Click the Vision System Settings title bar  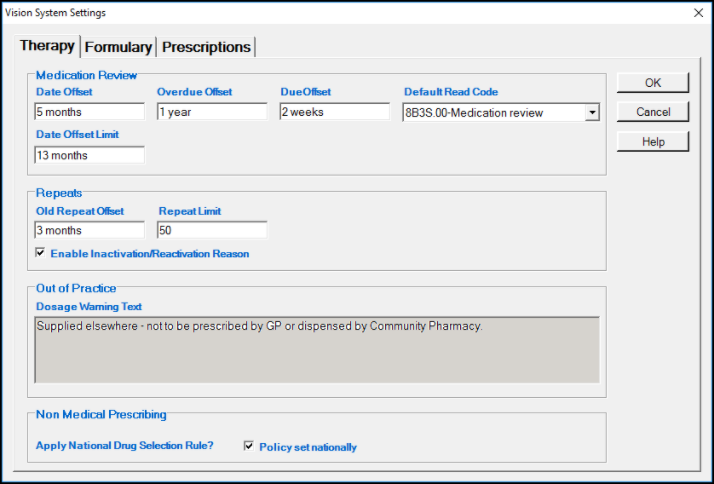point(300,13)
